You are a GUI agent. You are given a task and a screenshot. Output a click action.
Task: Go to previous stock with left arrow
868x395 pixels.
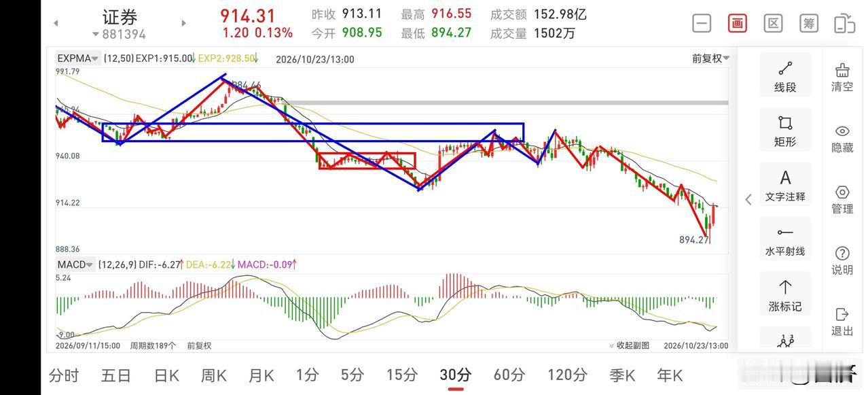[x=56, y=23]
